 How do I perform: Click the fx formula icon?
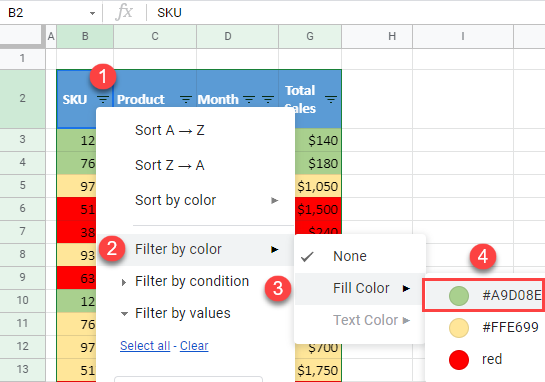(124, 13)
